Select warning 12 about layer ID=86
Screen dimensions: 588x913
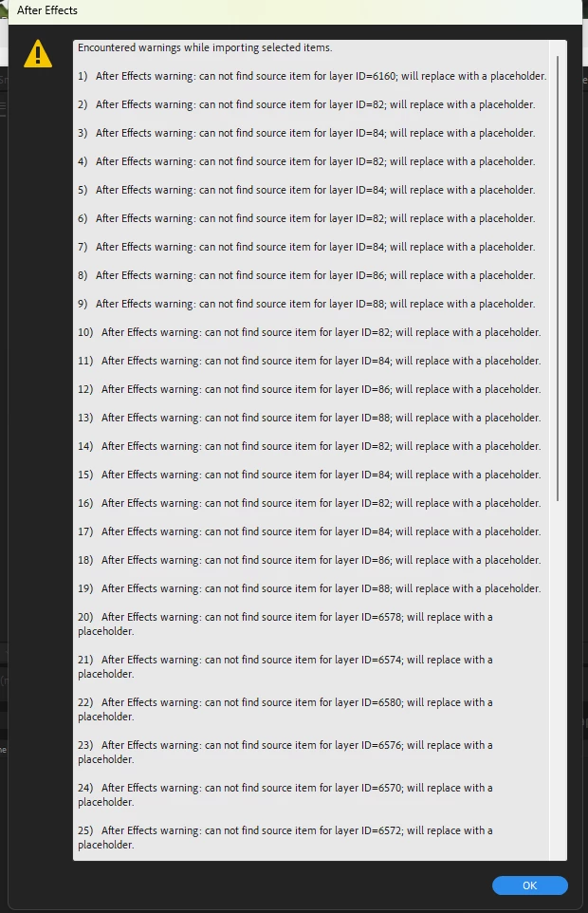pos(309,390)
